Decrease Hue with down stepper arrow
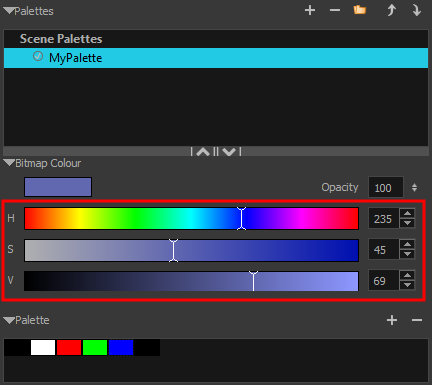Image resolution: width=432 pixels, height=385 pixels. pyautogui.click(x=407, y=223)
